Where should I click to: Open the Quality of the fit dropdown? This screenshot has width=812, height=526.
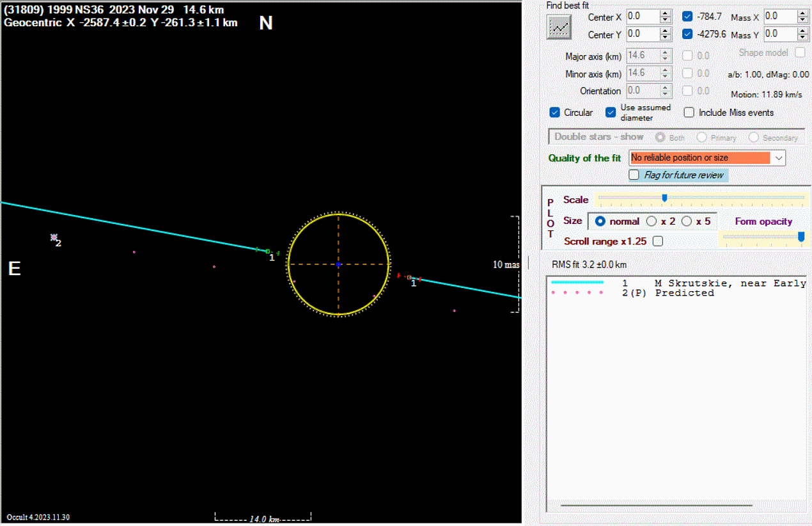point(779,157)
